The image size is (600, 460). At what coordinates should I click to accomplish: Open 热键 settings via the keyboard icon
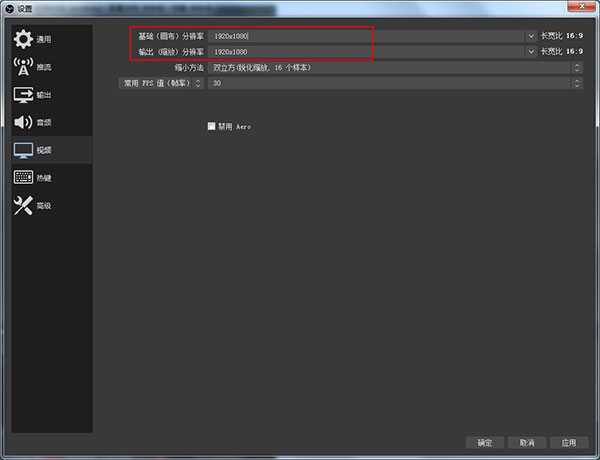[23, 178]
